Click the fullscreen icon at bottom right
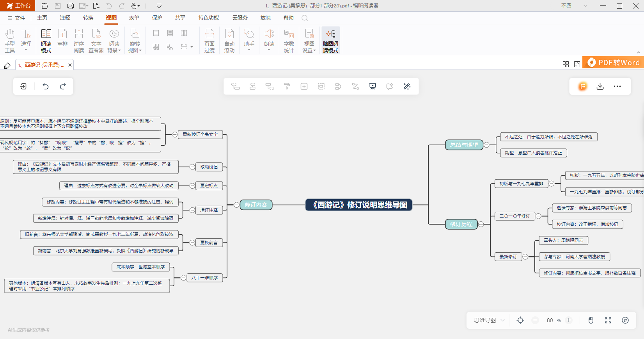The width and height of the screenshot is (644, 339). coord(608,320)
